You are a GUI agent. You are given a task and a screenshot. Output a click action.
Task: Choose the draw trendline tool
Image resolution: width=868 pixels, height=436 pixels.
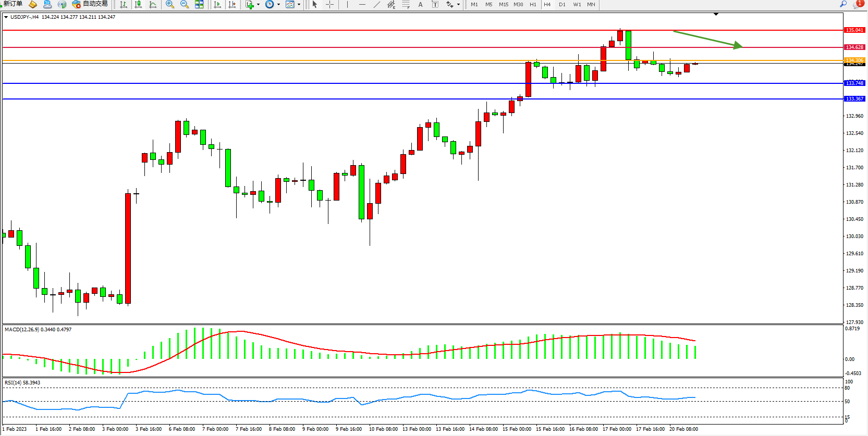coord(376,4)
